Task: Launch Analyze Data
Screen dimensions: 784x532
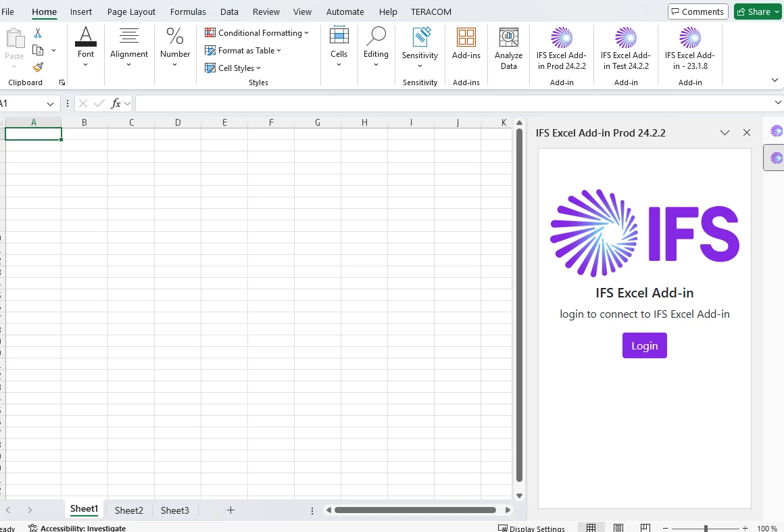Action: [508, 49]
